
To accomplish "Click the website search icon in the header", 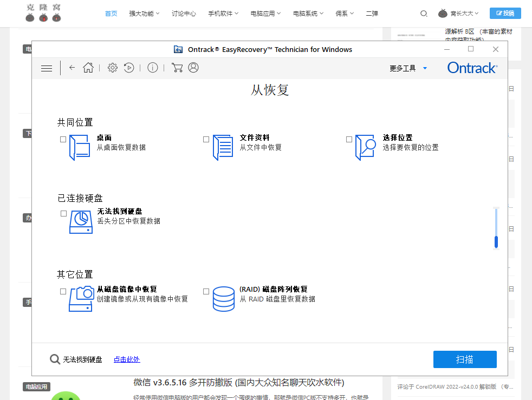I will pos(424,14).
